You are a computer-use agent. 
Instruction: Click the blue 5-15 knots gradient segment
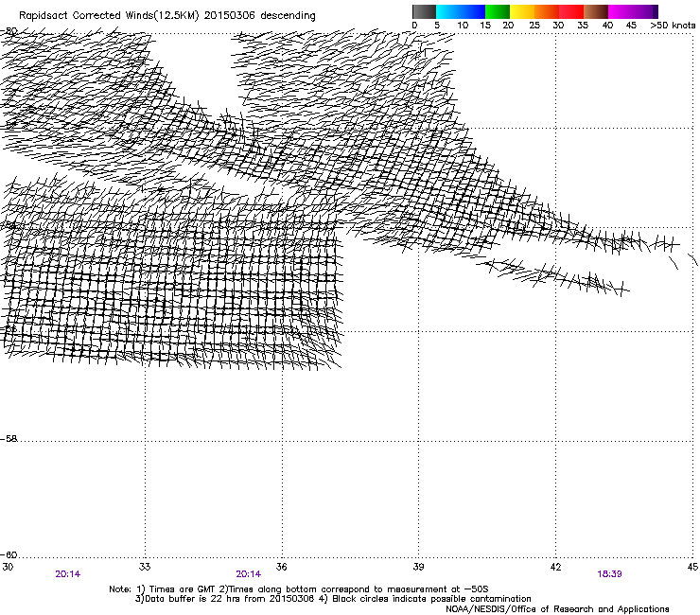coord(461,11)
